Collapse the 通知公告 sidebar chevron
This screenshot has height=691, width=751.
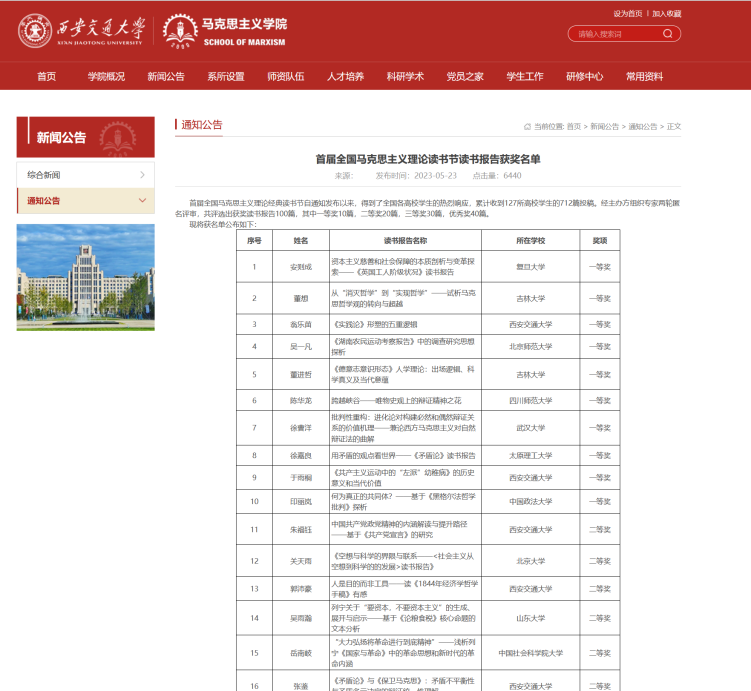point(142,201)
